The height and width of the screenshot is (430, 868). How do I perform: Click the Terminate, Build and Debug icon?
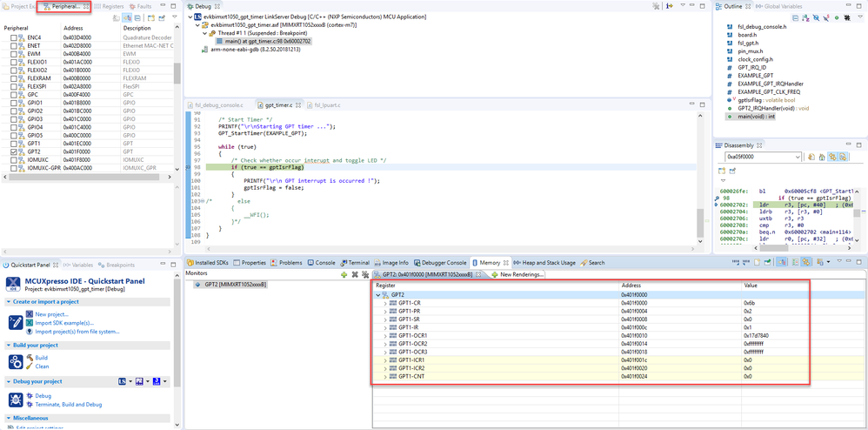(30, 405)
